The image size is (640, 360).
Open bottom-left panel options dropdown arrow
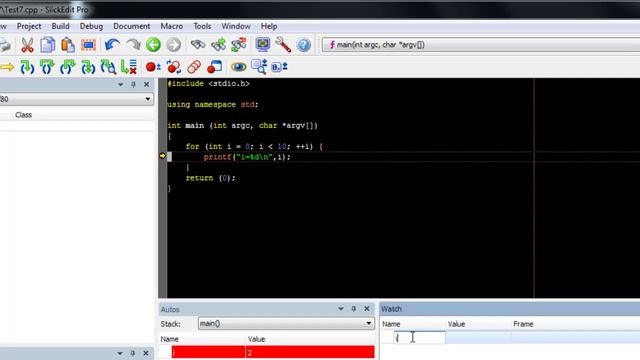tap(120, 353)
